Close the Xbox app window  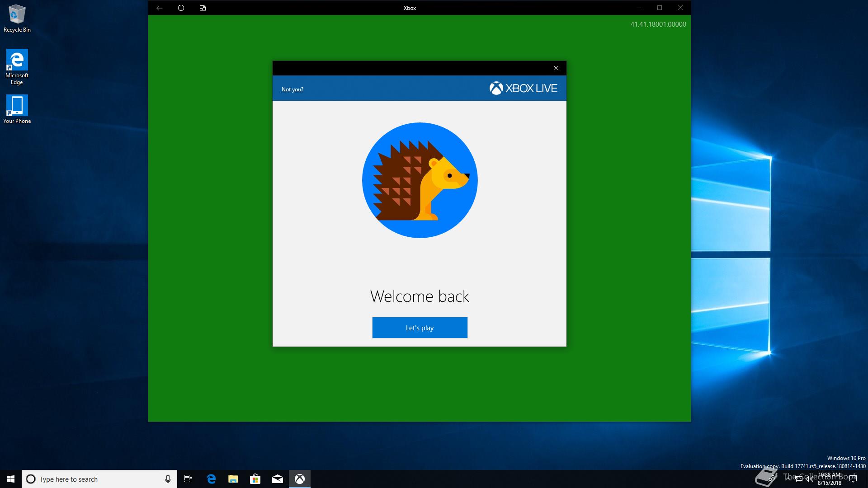click(680, 8)
